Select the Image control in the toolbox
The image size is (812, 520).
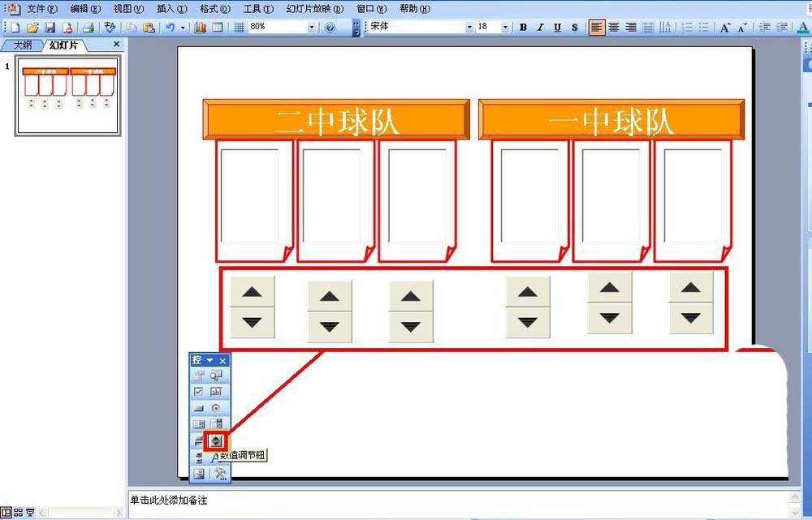(199, 474)
